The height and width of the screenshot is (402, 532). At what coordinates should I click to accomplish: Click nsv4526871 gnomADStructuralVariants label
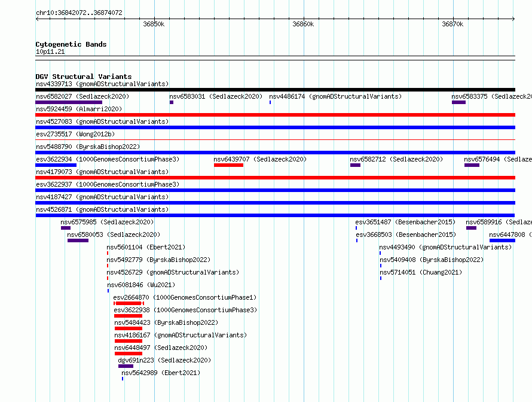point(102,209)
